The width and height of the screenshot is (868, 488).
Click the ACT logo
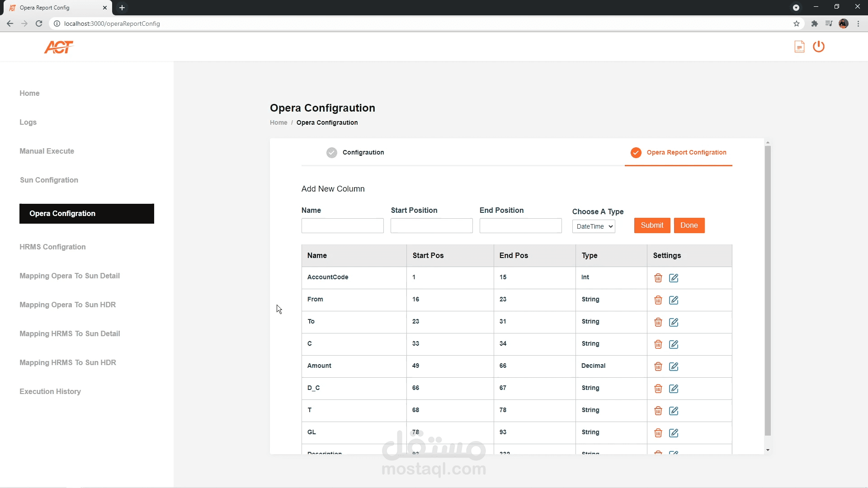pos(59,47)
